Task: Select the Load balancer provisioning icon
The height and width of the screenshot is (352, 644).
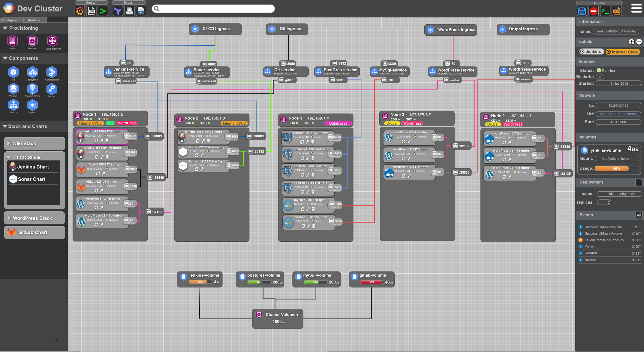Action: [x=53, y=41]
